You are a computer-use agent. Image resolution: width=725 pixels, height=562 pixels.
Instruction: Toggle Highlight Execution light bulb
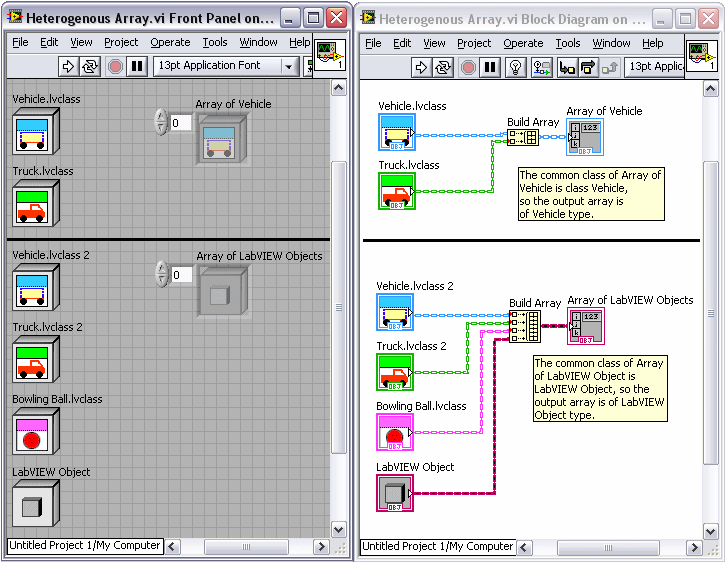click(x=515, y=68)
